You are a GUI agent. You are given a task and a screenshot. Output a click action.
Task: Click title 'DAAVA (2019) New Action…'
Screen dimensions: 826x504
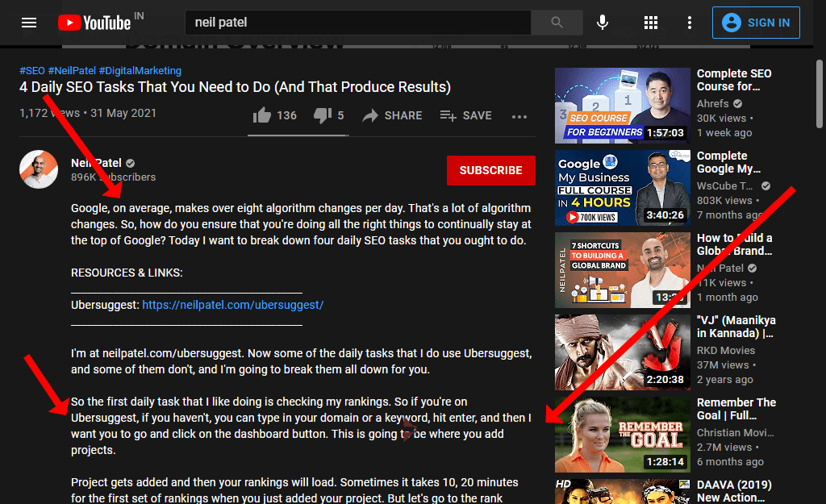point(734,491)
